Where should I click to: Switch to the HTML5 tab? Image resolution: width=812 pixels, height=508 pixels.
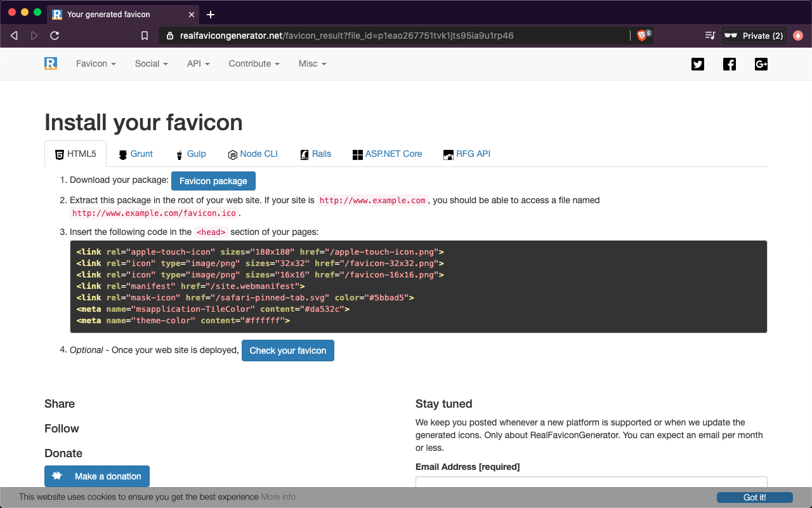tap(75, 154)
